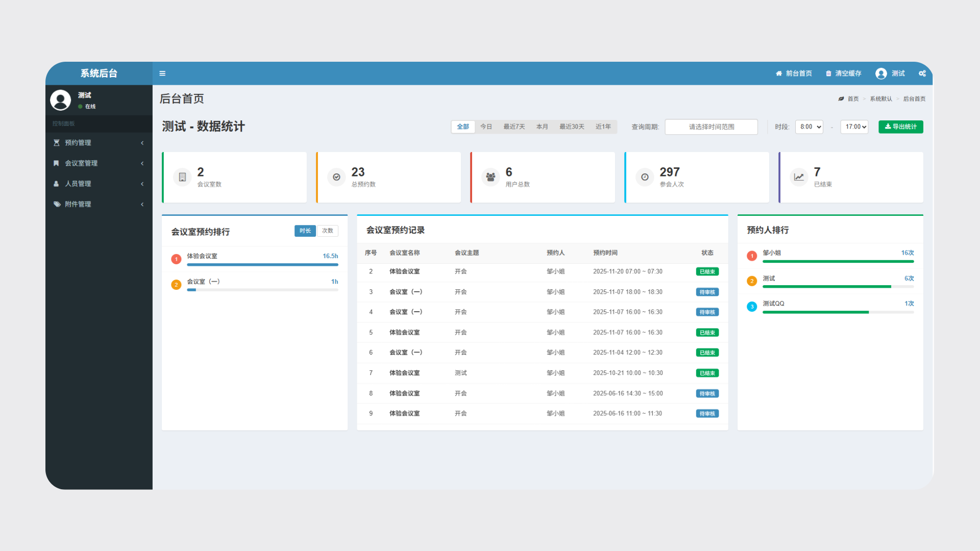Select the 今日 time filter tab
This screenshot has height=551, width=980.
tap(486, 127)
